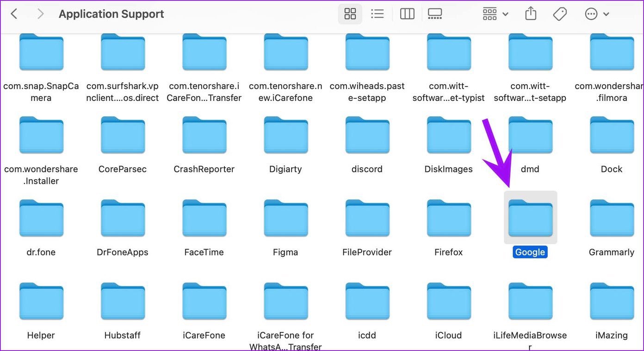Select the dmd folder icon
This screenshot has width=644, height=351.
pyautogui.click(x=530, y=135)
